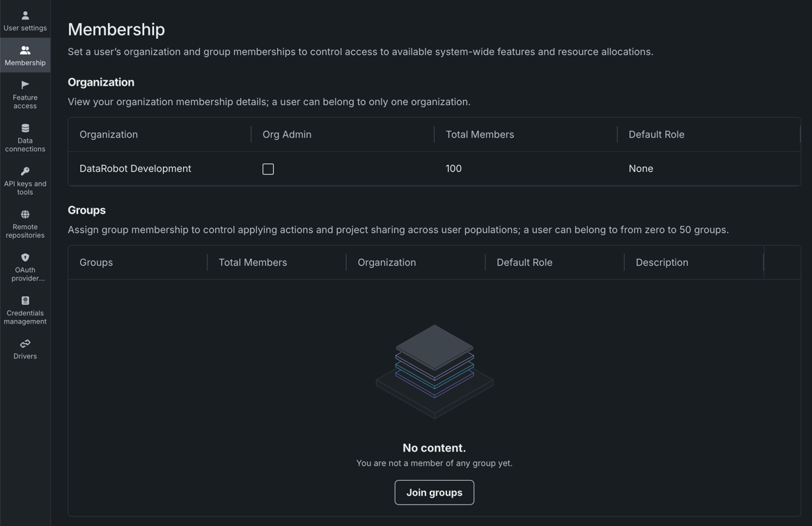Viewport: 812px width, 526px height.
Task: Open Data connections database icon
Action: tap(25, 128)
